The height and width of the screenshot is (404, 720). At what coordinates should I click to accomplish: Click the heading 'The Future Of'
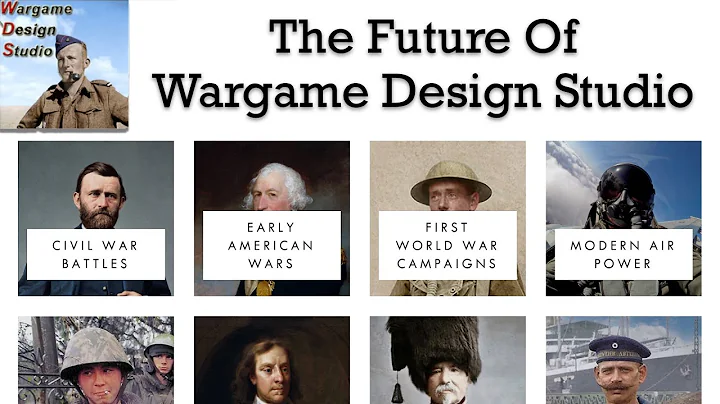click(x=423, y=37)
